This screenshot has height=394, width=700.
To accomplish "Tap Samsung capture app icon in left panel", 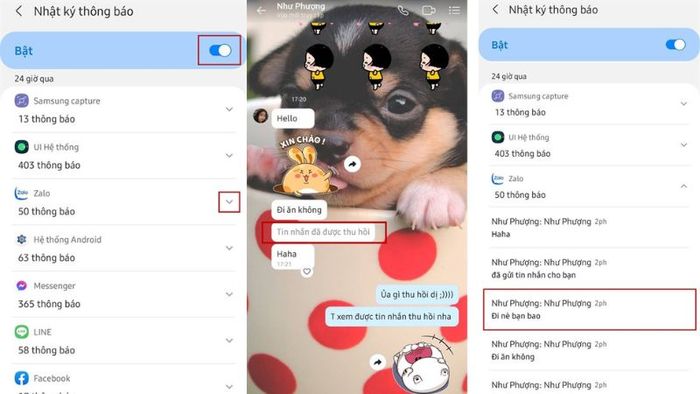I will click(x=21, y=100).
